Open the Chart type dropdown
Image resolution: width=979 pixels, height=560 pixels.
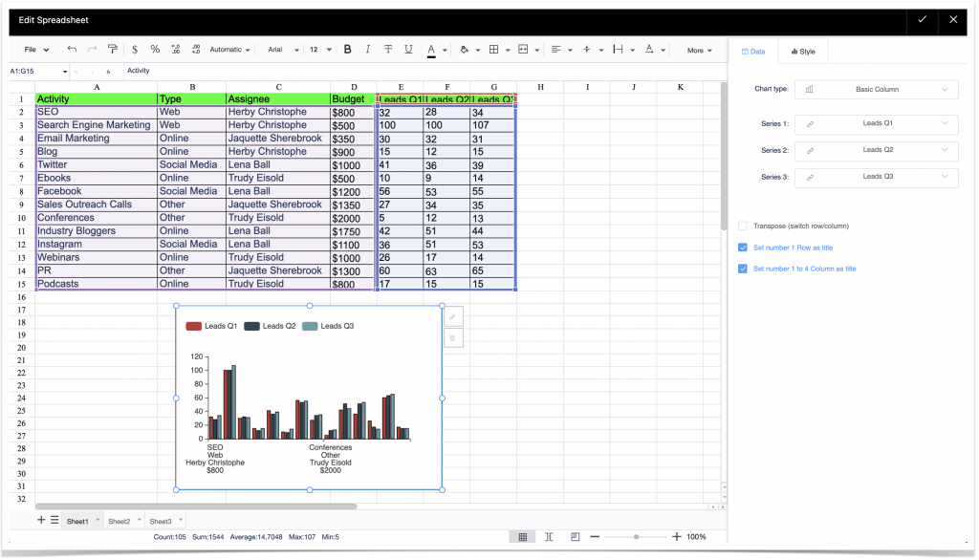(x=876, y=88)
